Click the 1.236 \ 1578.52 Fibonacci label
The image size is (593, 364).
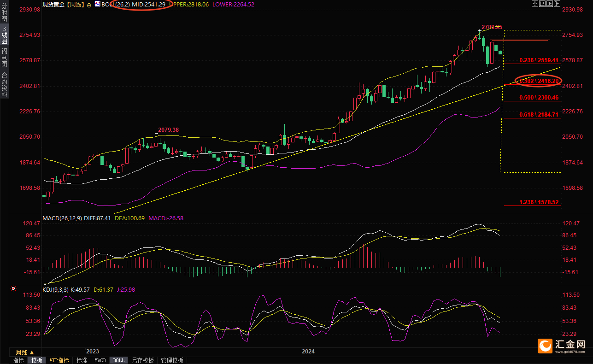539,202
